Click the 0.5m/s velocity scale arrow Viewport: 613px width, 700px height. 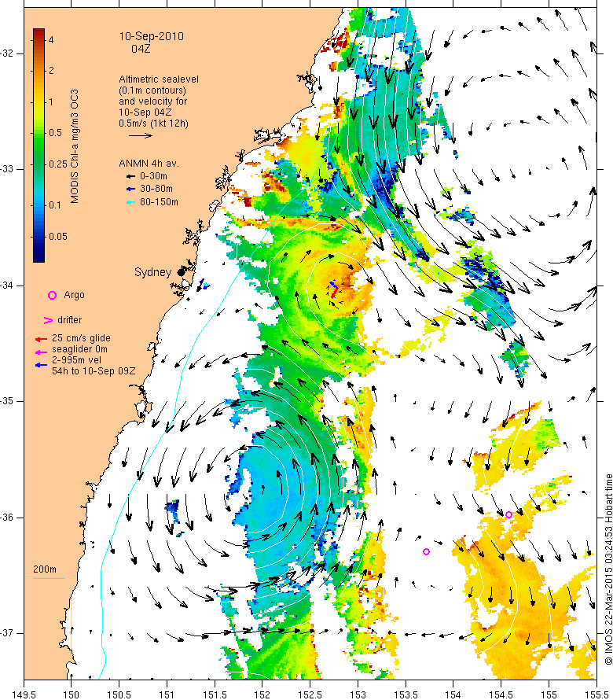point(141,135)
